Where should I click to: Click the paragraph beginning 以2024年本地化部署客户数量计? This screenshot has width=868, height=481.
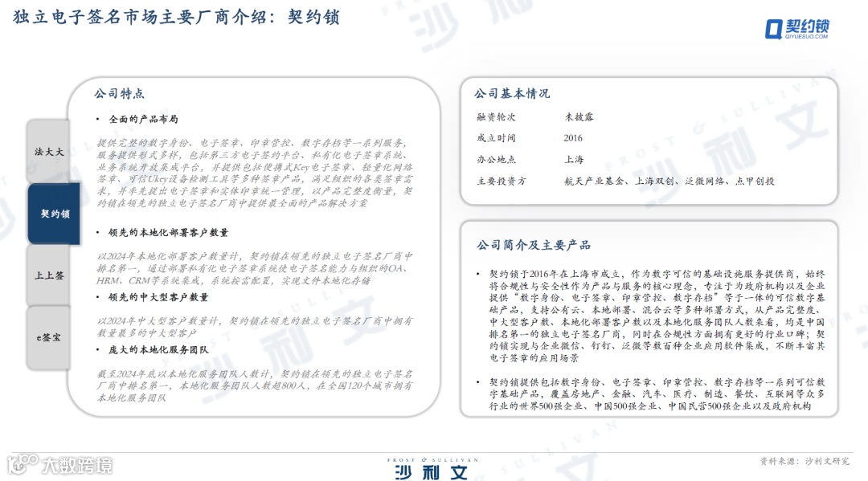pyautogui.click(x=255, y=268)
